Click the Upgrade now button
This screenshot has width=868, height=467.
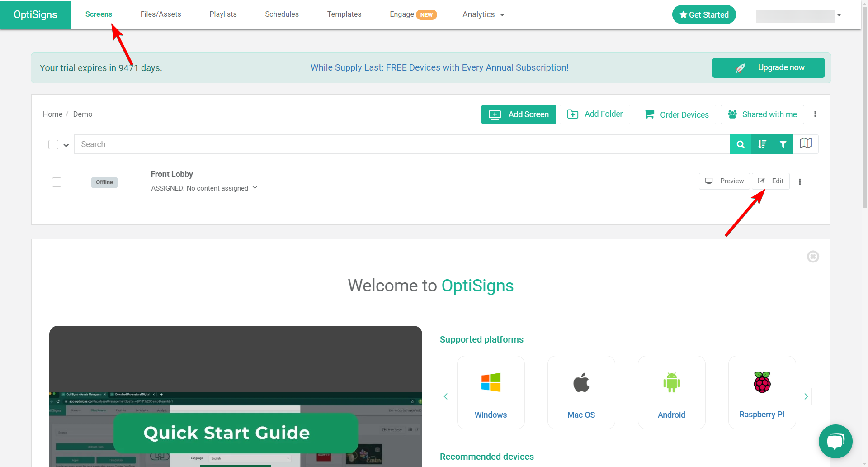click(768, 68)
